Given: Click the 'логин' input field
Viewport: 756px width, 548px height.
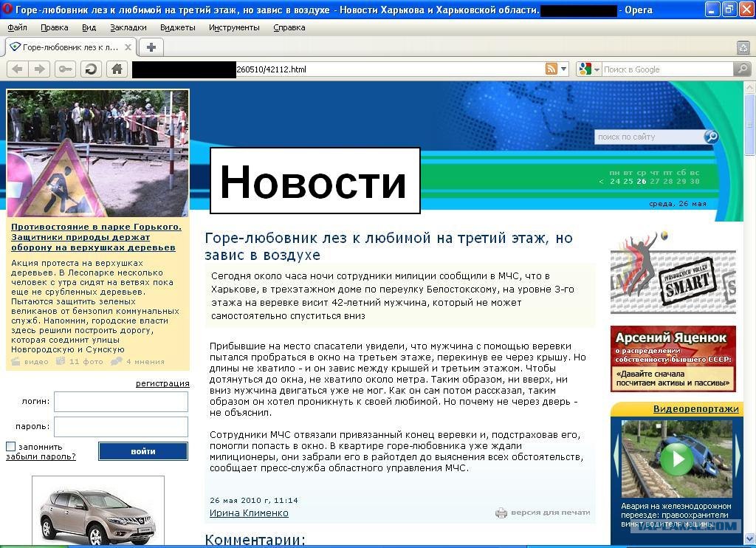Looking at the screenshot, I should (121, 401).
